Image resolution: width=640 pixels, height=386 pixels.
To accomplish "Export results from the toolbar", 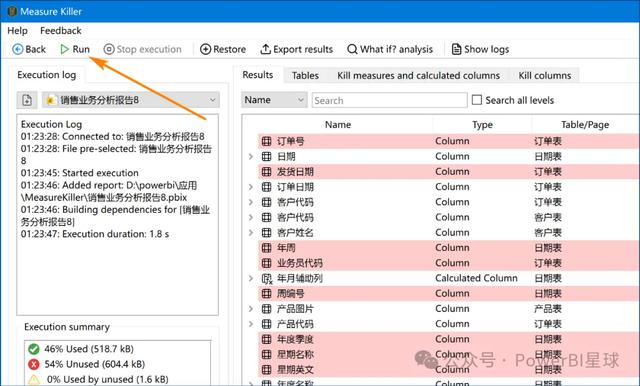I will 296,49.
